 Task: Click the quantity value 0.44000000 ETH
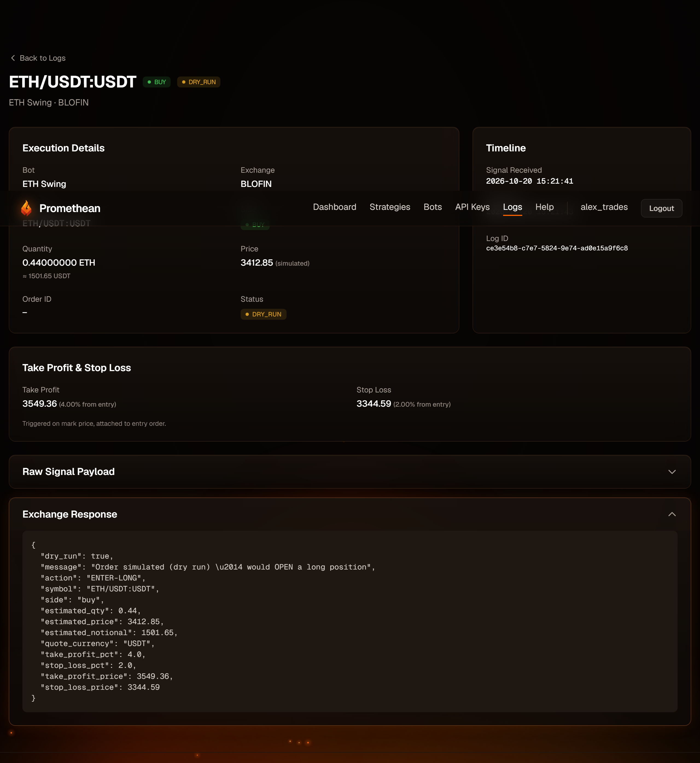[x=59, y=263]
